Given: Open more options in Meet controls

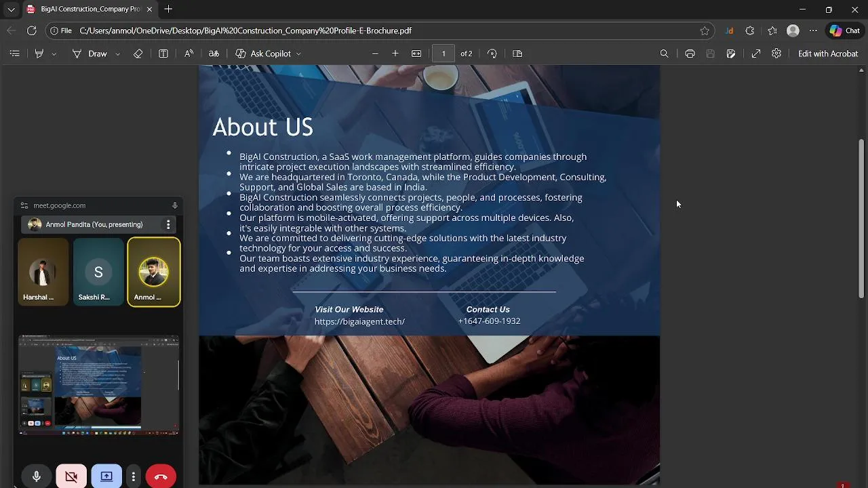Looking at the screenshot, I should 134,476.
